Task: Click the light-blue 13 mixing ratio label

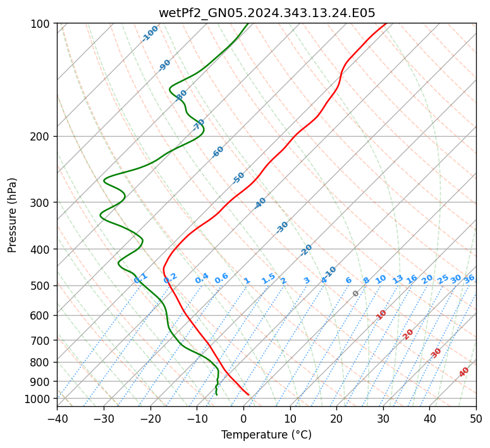Action: click(398, 279)
